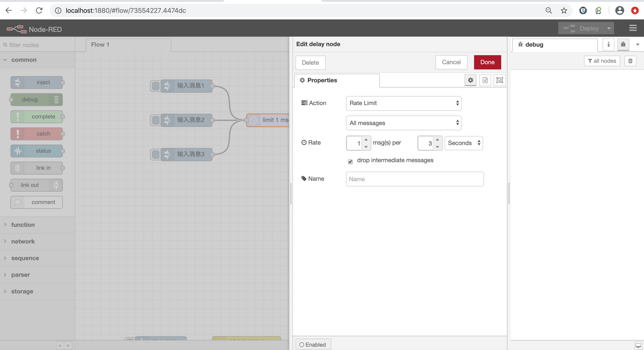Viewport: 644px width, 350px height.
Task: Toggle drop intermediate messages checkbox
Action: (350, 162)
